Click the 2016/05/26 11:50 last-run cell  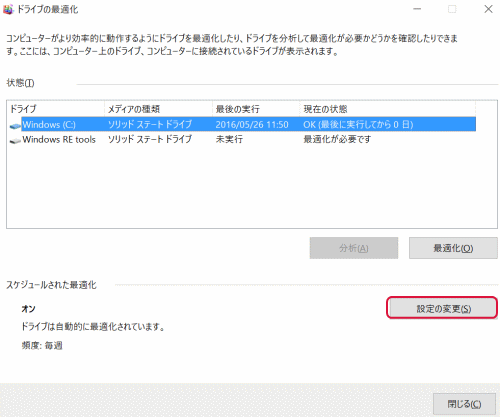(x=252, y=125)
